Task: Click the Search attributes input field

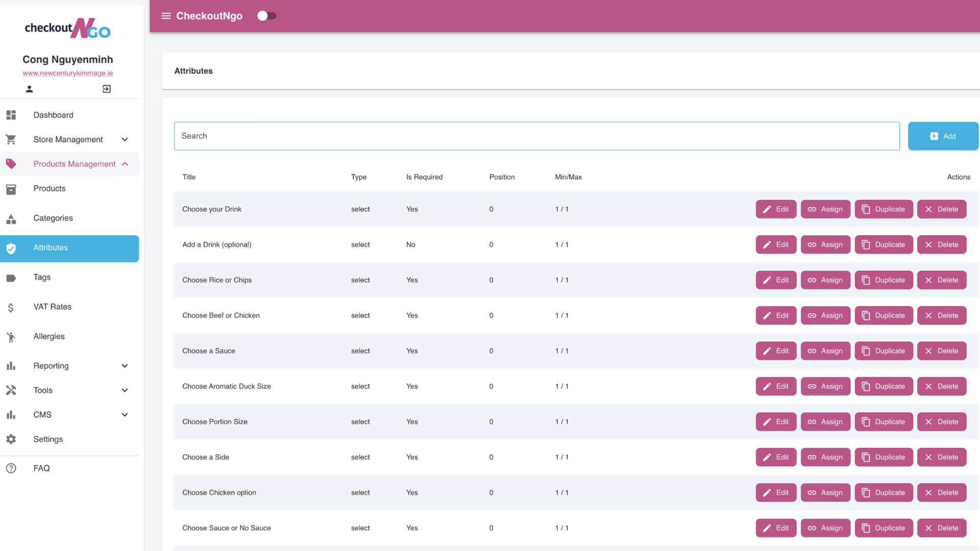Action: 536,136
